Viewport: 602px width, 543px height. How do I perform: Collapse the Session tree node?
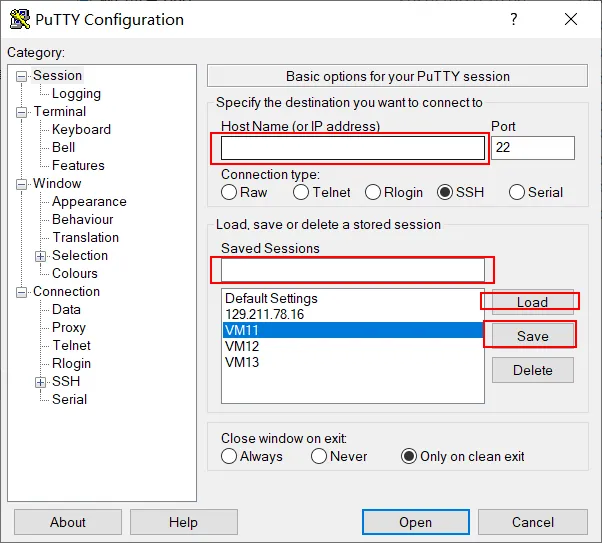tap(22, 76)
